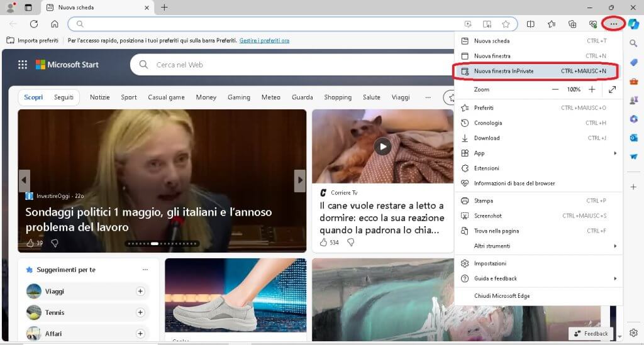This screenshot has height=345, width=644.
Task: Add page to favorites with the star icon
Action: (x=506, y=24)
